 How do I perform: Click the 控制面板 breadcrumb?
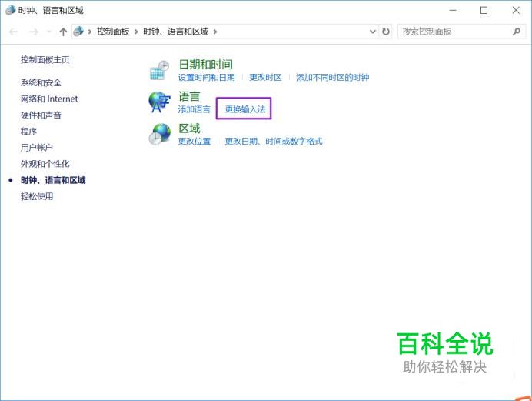pos(113,32)
